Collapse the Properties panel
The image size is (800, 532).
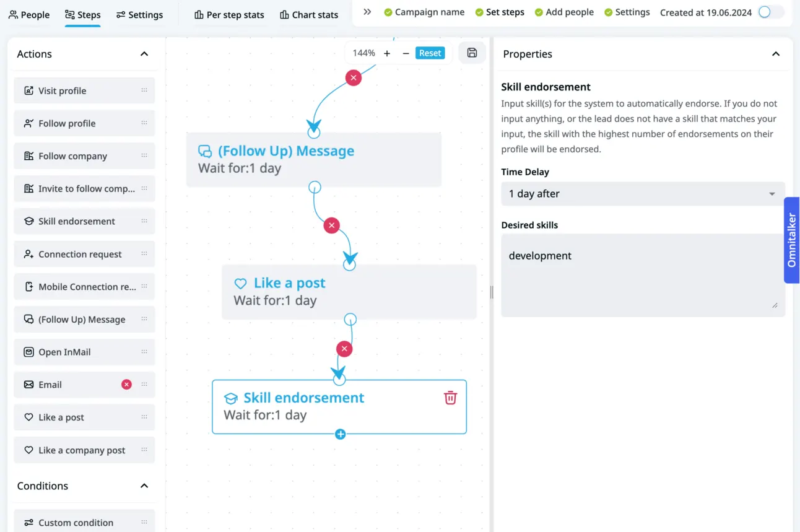[x=776, y=54]
